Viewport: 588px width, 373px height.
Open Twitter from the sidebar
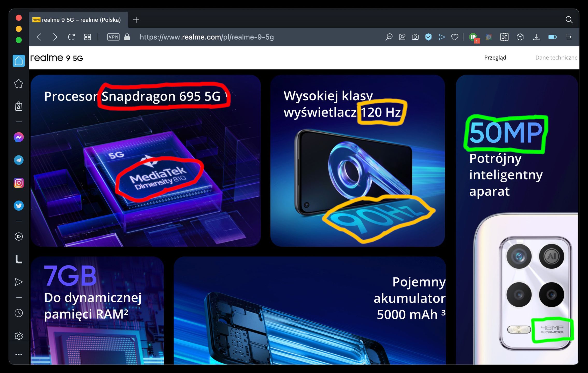point(18,205)
